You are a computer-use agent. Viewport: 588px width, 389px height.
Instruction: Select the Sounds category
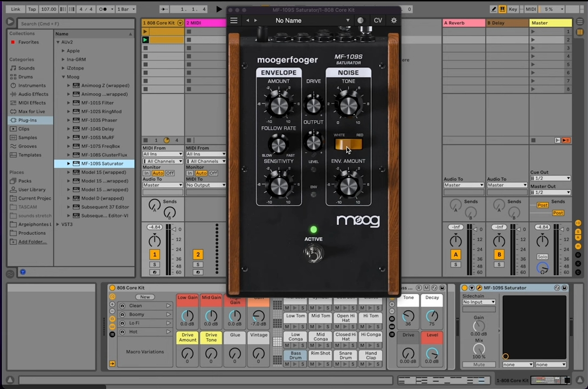26,68
